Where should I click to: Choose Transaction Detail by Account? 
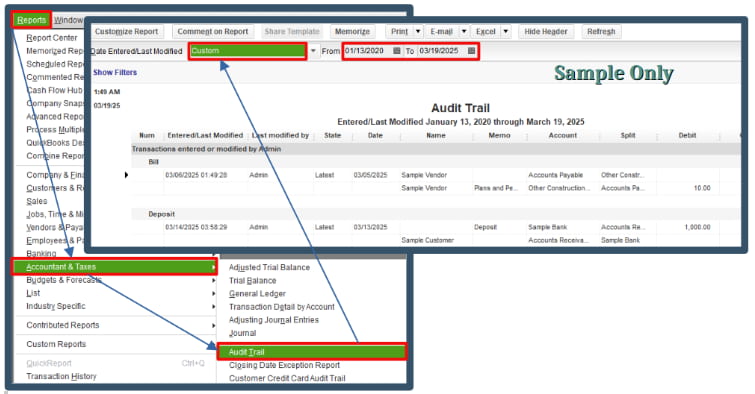(x=282, y=307)
